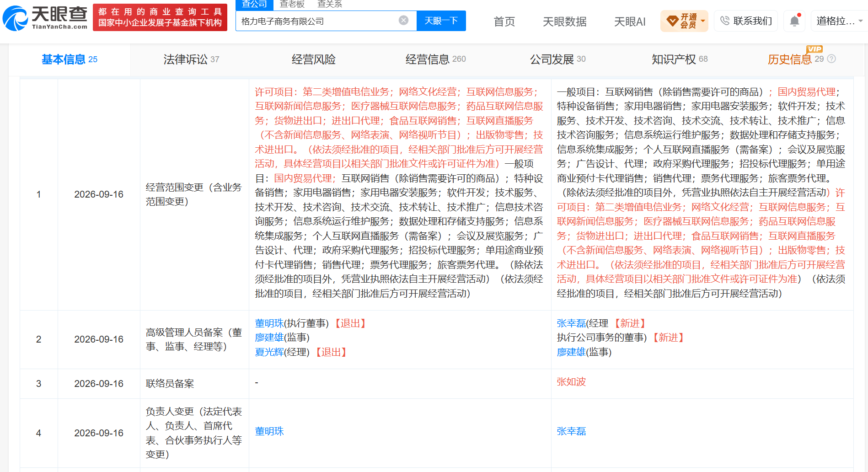Click the name 张如波 in liaison row
868x472 pixels.
(571, 382)
